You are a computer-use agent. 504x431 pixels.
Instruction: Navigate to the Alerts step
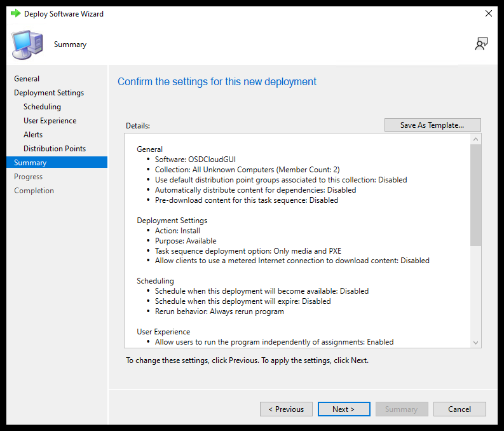[x=33, y=135]
